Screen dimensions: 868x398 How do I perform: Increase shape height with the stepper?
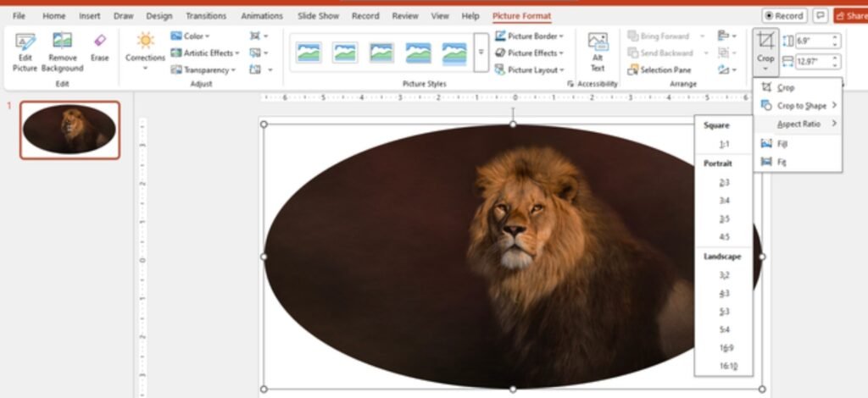pos(835,37)
